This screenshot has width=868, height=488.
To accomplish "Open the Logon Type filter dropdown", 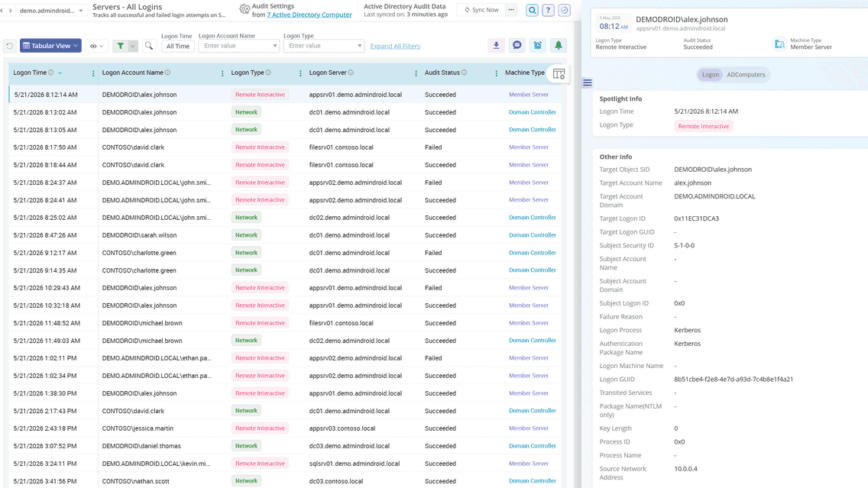I will [x=324, y=46].
